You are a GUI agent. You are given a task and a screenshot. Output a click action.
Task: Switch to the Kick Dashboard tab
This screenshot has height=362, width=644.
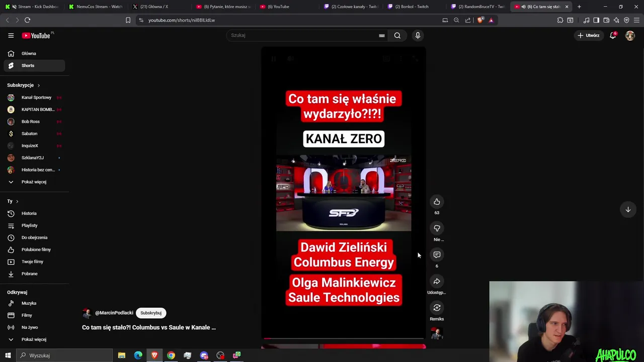pyautogui.click(x=32, y=7)
